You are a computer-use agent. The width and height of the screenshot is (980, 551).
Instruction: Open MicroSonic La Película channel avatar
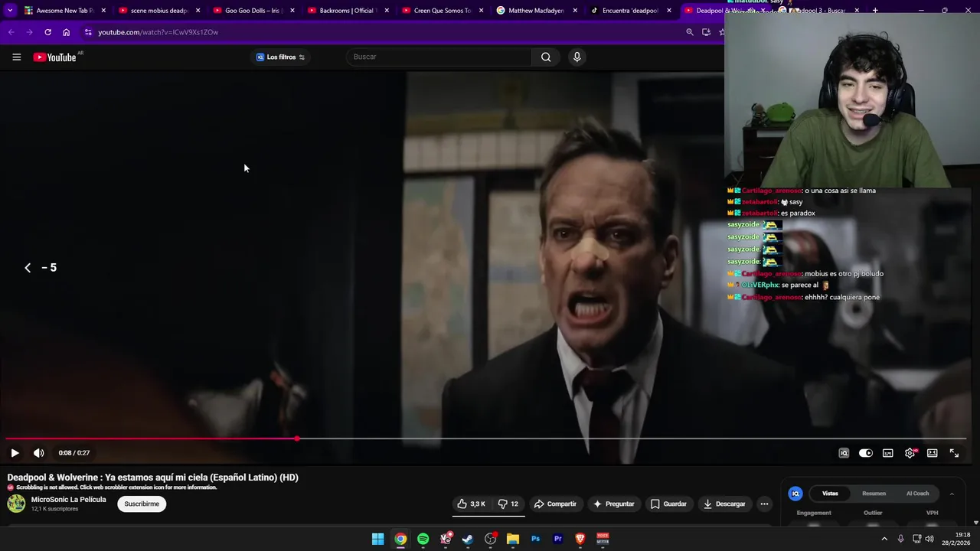point(16,504)
